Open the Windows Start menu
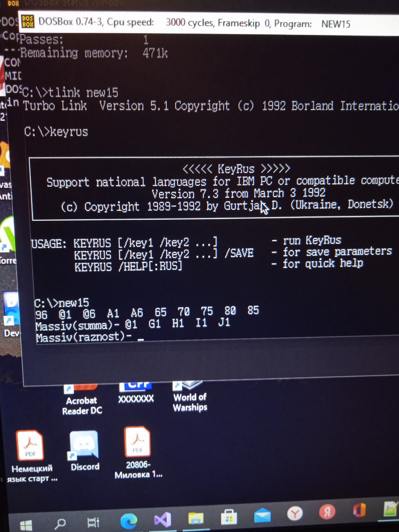399x532 pixels. [26, 525]
